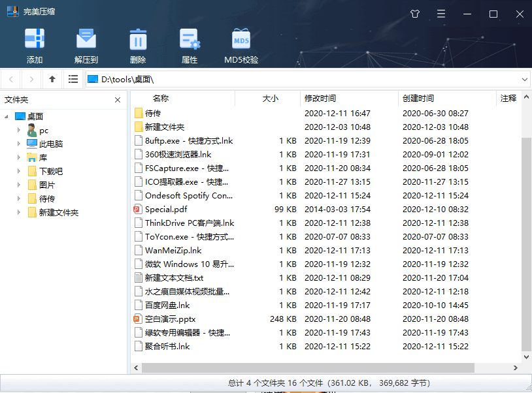Click the blue drive icon in address bar

click(93, 79)
